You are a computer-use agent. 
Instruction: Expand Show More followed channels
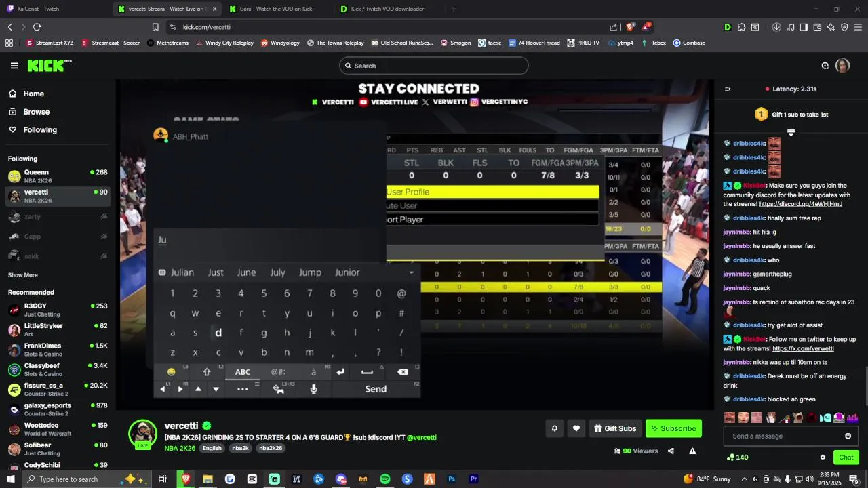(x=23, y=275)
